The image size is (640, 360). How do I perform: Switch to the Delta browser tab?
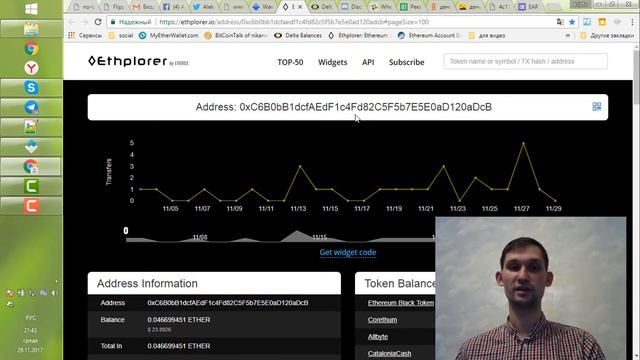(322, 7)
